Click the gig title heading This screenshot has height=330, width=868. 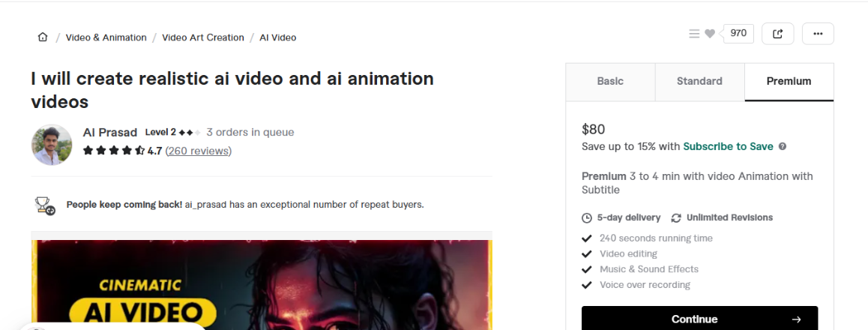pyautogui.click(x=232, y=90)
